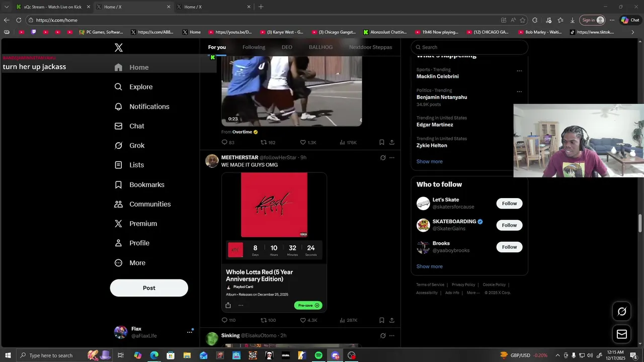Reply to MEETHERSTAR post with 110 replies
Image resolution: width=644 pixels, height=362 pixels.
pyautogui.click(x=228, y=320)
